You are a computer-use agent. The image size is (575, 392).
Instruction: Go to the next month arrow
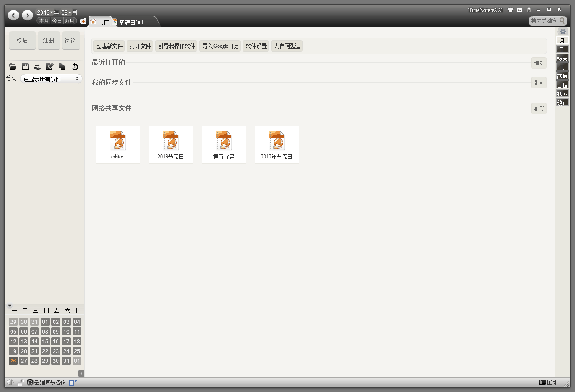tap(27, 15)
